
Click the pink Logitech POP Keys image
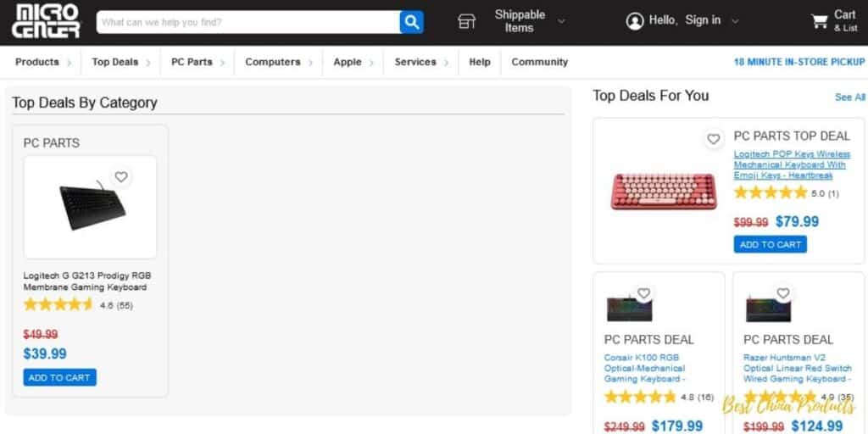click(664, 191)
